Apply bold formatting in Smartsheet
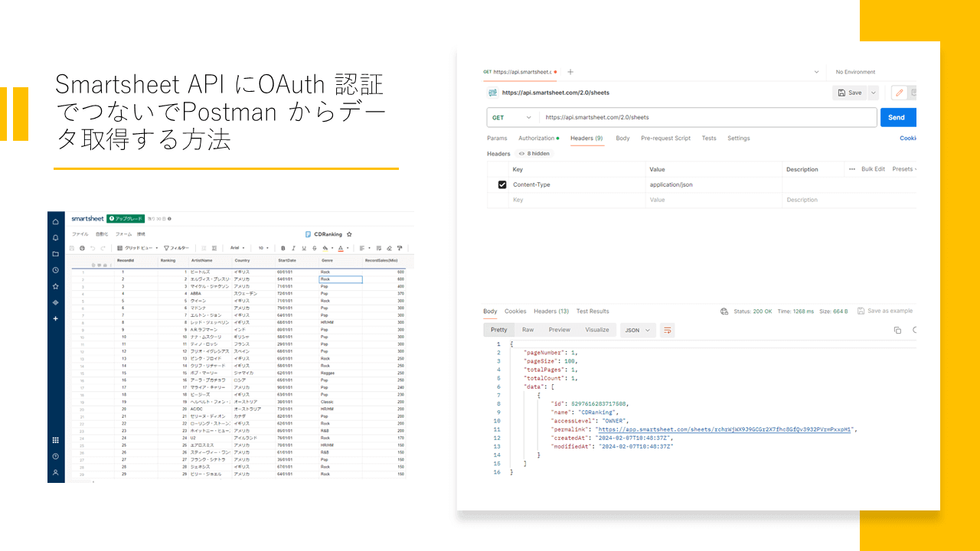 (283, 248)
